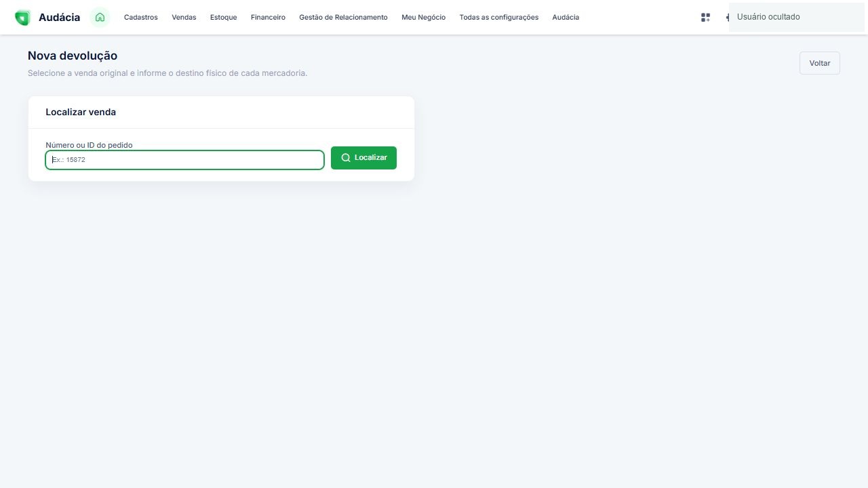
Task: Click the Audácia brand name text
Action: point(59,18)
